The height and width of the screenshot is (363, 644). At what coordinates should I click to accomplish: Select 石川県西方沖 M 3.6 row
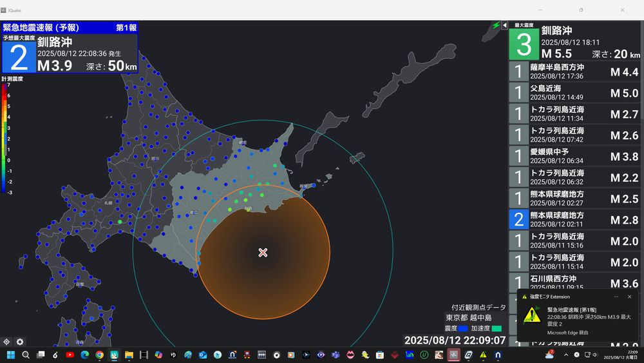[575, 282]
